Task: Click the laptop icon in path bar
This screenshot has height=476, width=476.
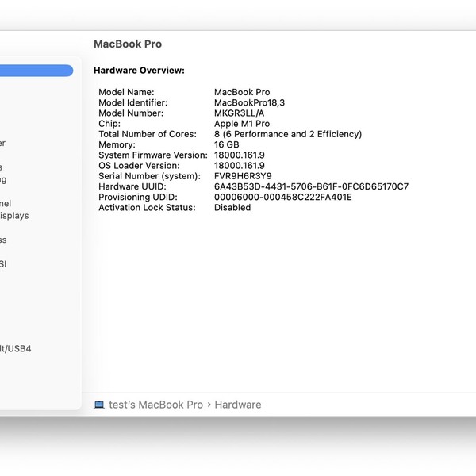Action: pos(99,405)
